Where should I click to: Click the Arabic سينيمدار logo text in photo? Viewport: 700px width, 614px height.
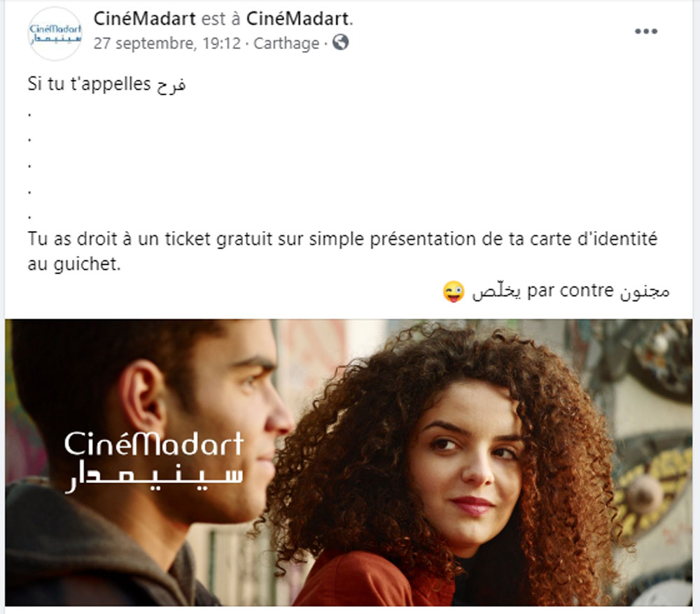pyautogui.click(x=154, y=477)
